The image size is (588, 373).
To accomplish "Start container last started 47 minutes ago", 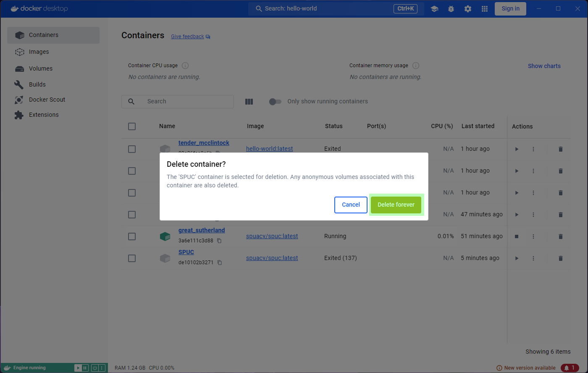I will point(517,215).
